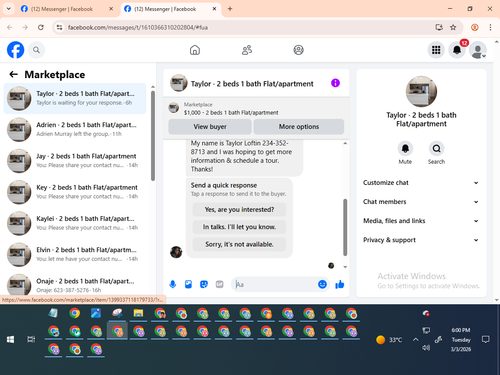Open the volume speaker tray icon
Viewport: 500px width, 375px height.
(426, 348)
